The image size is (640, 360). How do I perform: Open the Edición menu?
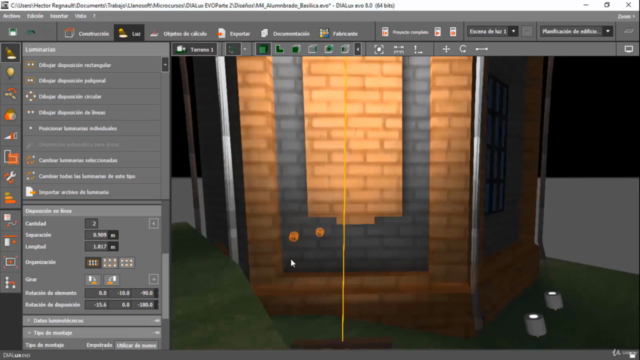click(x=35, y=16)
